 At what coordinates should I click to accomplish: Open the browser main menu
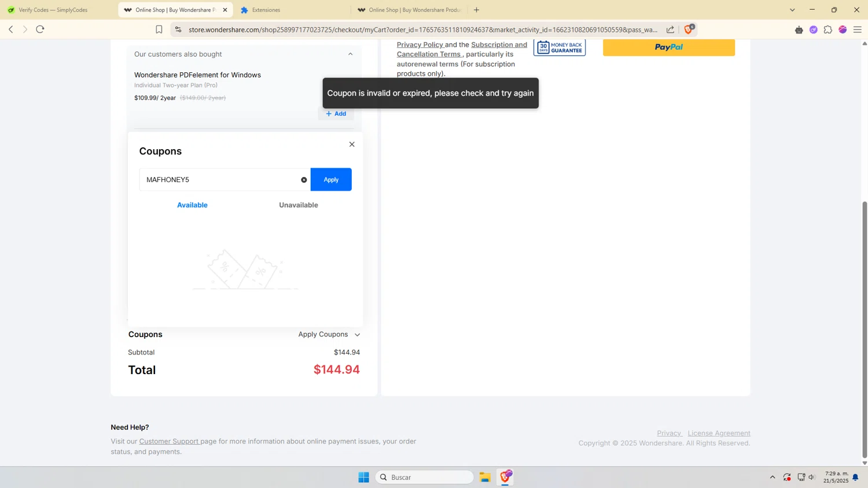coord(858,29)
